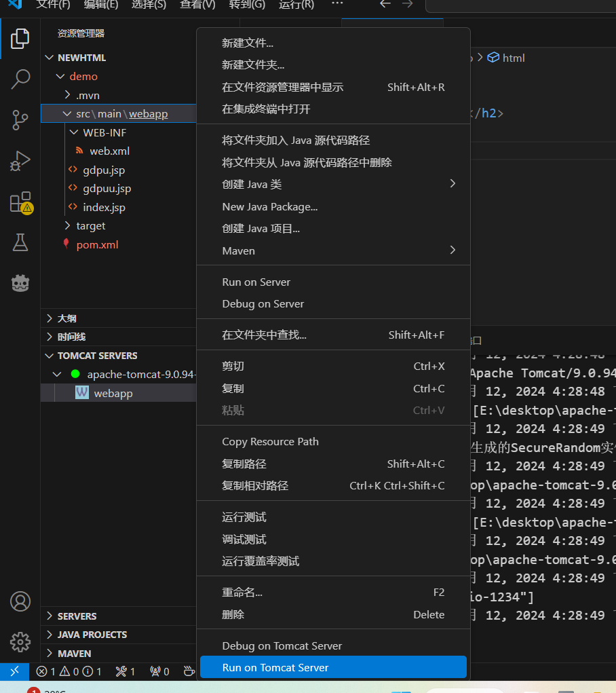Click the VS Code logo icon
Screen dimensions: 616x693
[15, 5]
